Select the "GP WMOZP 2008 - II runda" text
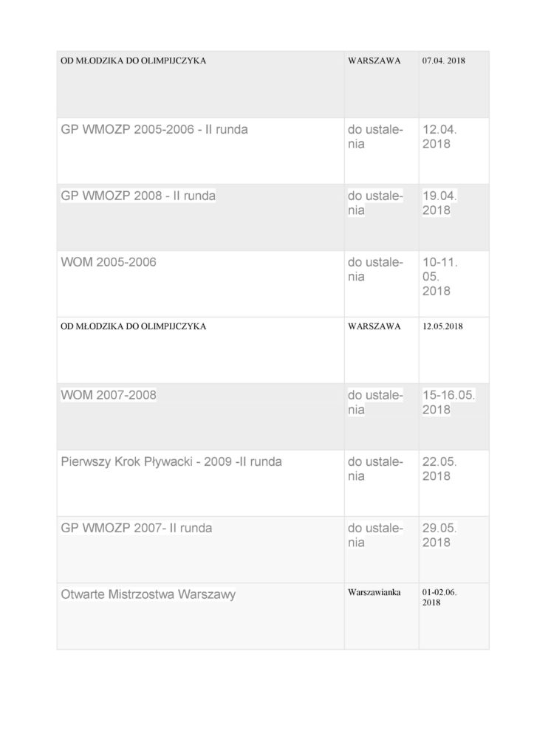This screenshot has width=534, height=756. click(x=138, y=196)
